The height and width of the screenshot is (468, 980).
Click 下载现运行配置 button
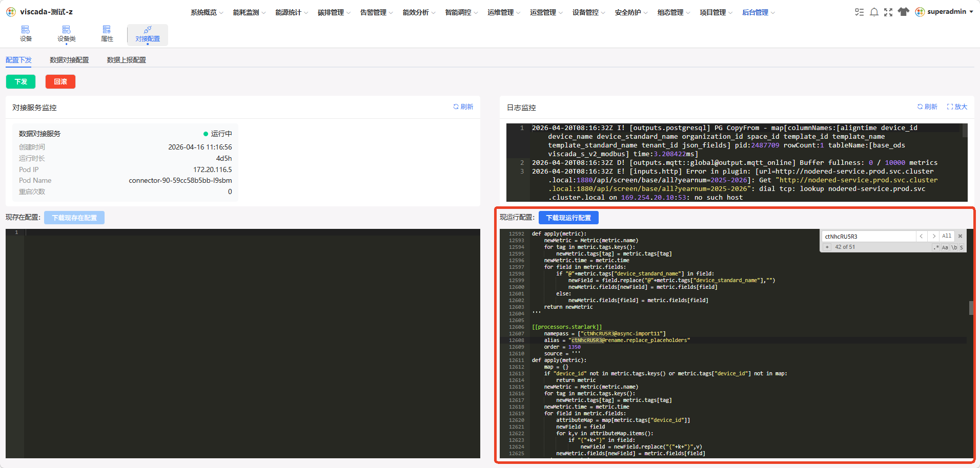tap(568, 218)
